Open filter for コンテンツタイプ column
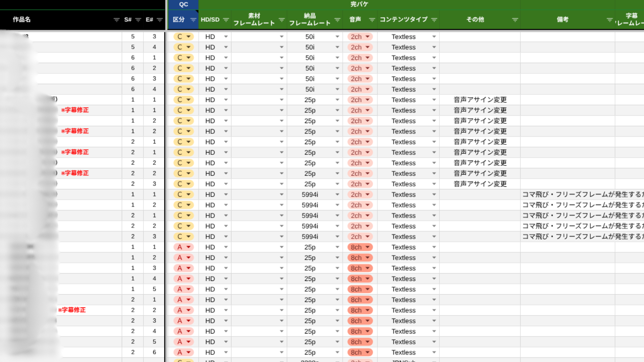This screenshot has height=362, width=644. [x=434, y=20]
